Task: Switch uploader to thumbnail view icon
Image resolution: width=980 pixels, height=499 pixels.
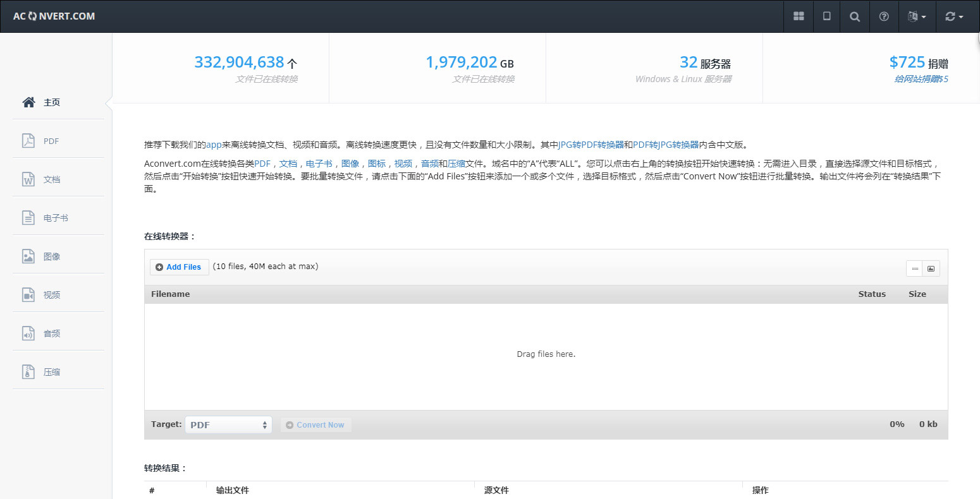Action: pos(931,268)
